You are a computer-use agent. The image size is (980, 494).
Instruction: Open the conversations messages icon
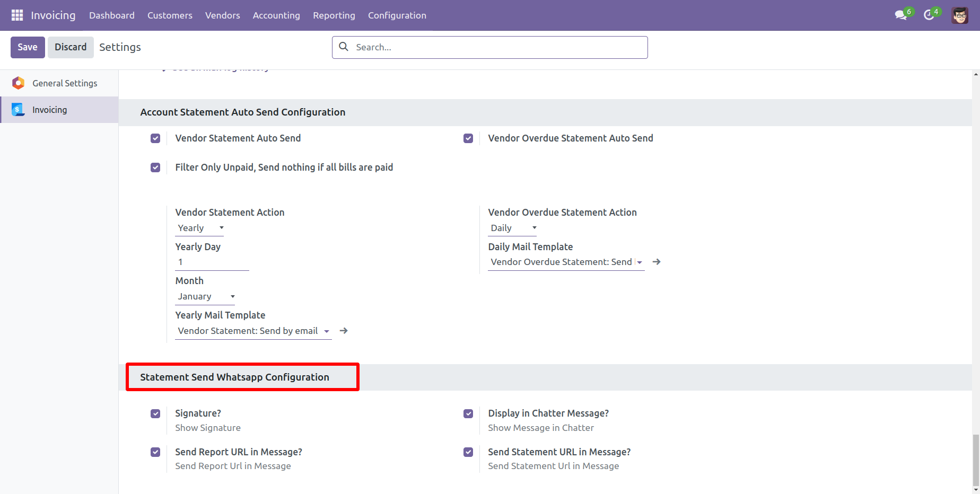900,15
